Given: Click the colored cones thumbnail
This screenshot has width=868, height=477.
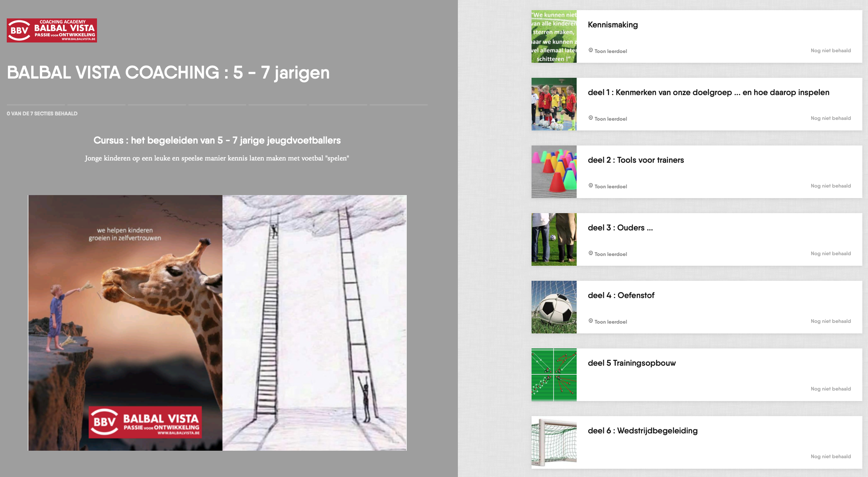Looking at the screenshot, I should pos(554,172).
